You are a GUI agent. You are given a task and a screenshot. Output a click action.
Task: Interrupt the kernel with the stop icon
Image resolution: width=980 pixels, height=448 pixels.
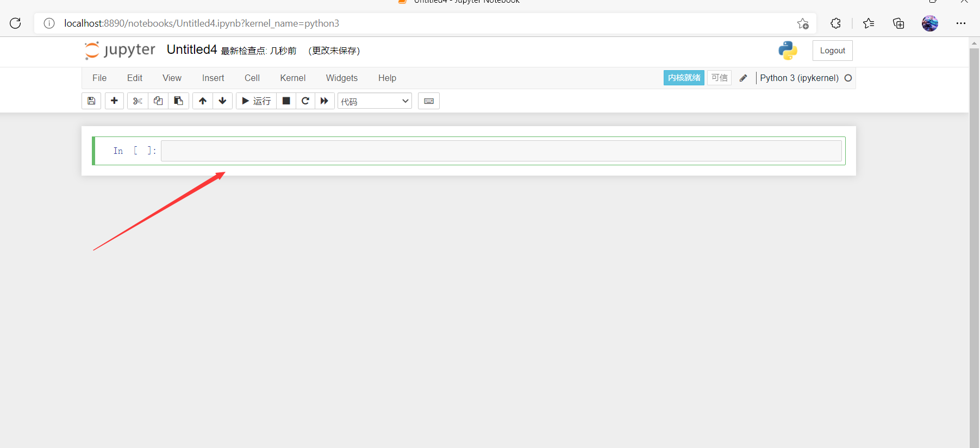click(x=286, y=101)
